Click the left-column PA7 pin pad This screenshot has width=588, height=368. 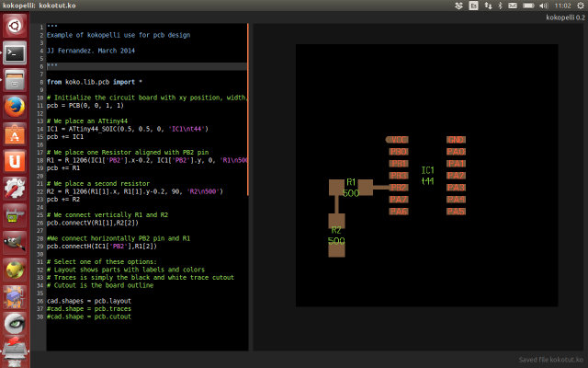pos(399,200)
